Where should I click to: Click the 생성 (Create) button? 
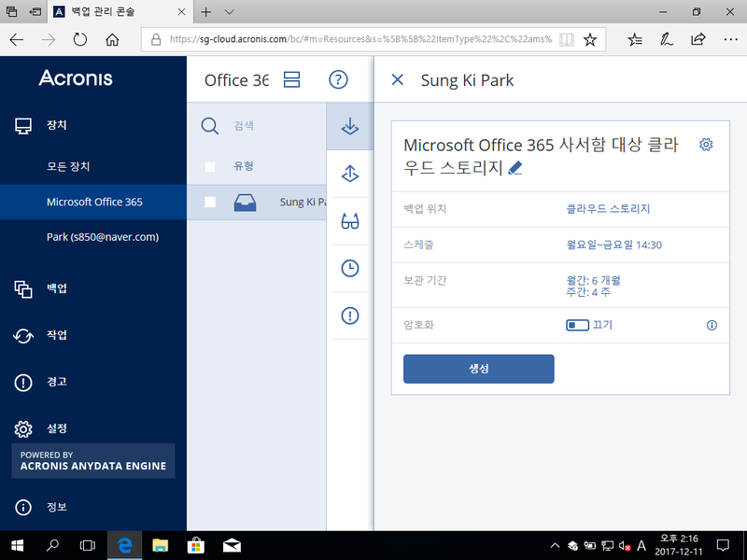click(478, 369)
